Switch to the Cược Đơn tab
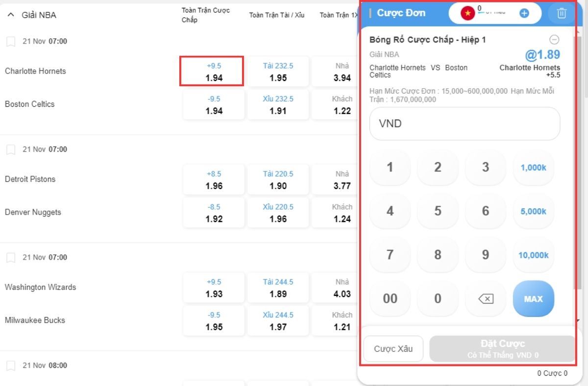 point(403,13)
